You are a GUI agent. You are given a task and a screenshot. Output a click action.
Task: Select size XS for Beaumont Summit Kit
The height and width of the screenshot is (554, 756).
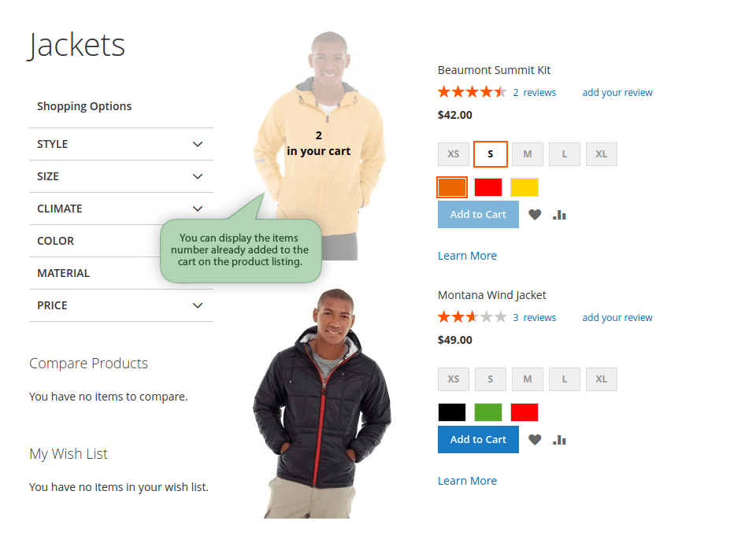click(x=454, y=154)
